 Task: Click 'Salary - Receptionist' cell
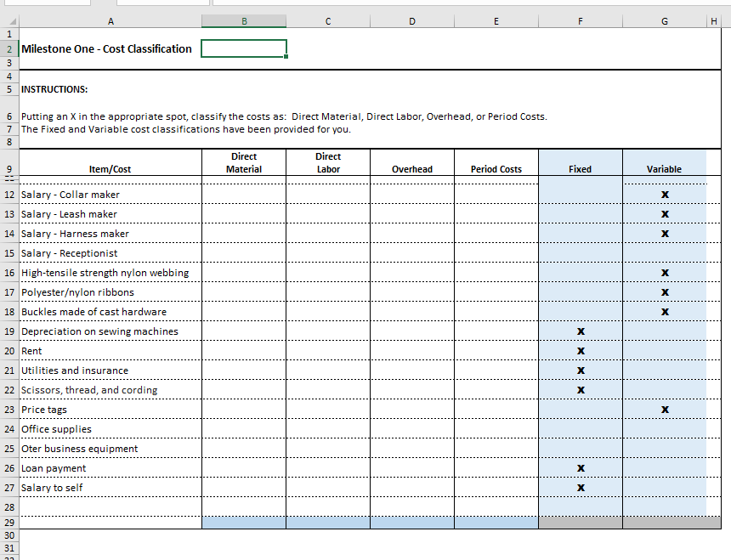pyautogui.click(x=110, y=253)
